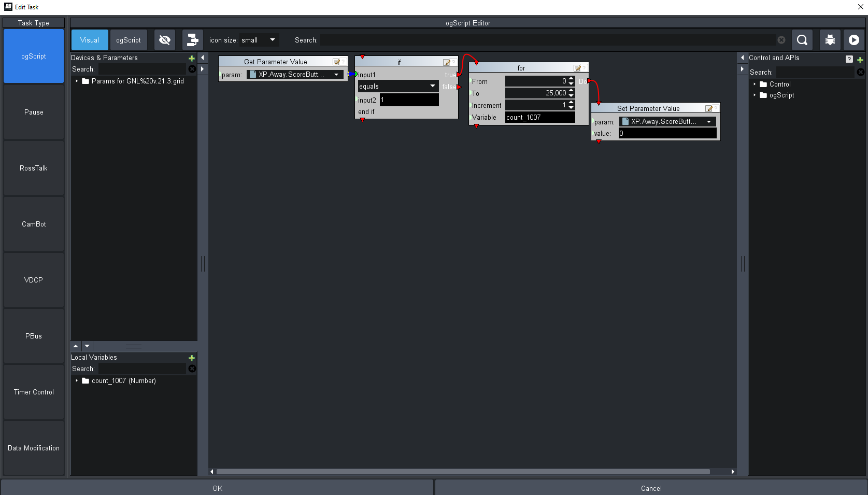868x495 pixels.
Task: Click right arrow beside Control and APIs search
Action: coord(743,68)
